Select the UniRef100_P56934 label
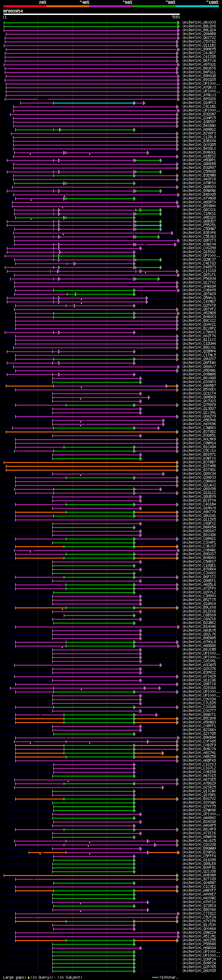The image size is (222, 980). (199, 278)
